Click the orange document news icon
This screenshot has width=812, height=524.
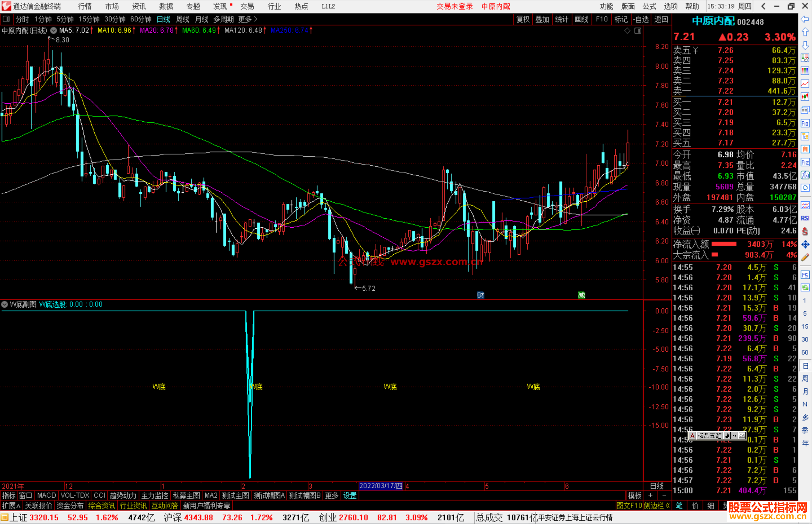pyautogui.click(x=805, y=149)
